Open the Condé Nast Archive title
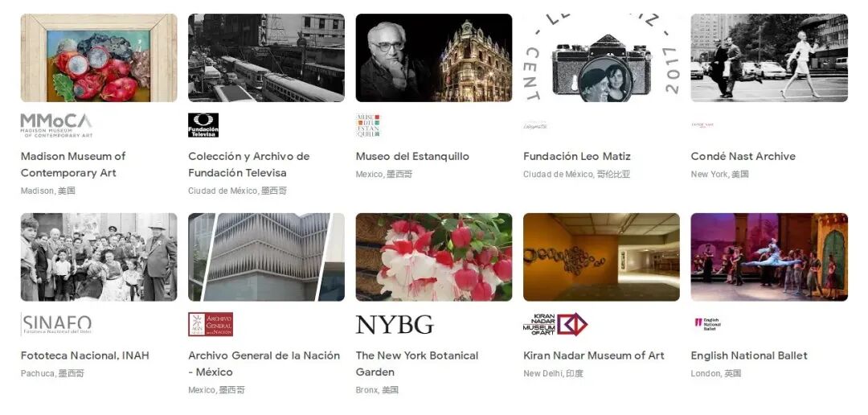Viewport: 868px width, 415px height. click(743, 156)
